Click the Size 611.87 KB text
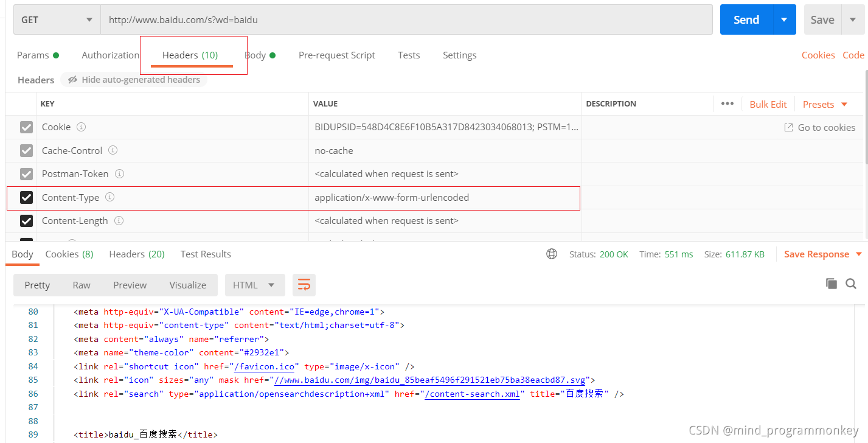This screenshot has height=443, width=868. [734, 254]
